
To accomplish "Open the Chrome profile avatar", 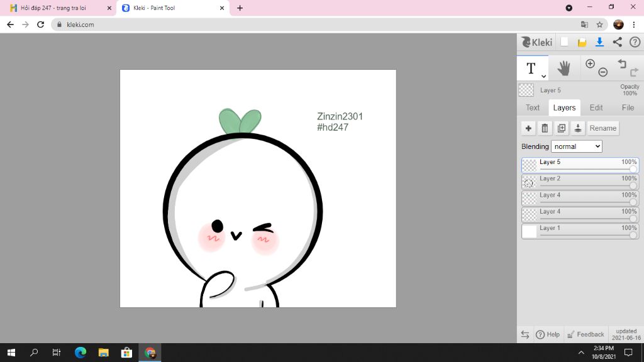I will [x=618, y=25].
